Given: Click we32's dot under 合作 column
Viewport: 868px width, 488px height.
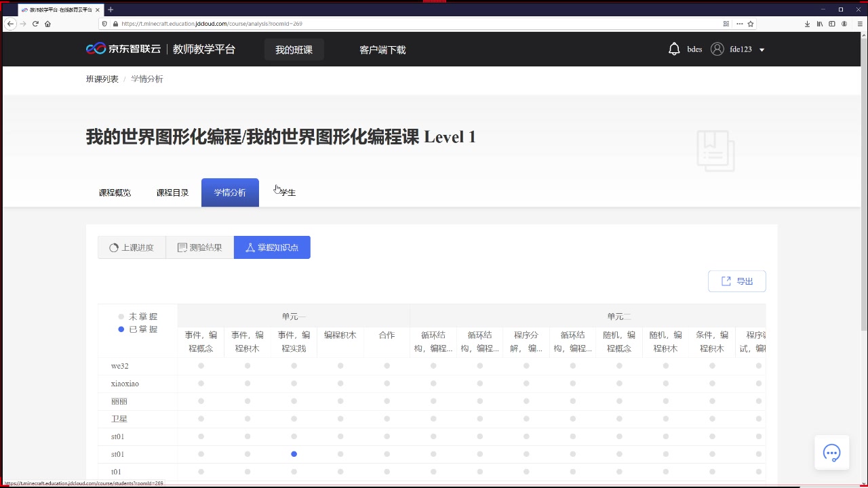Looking at the screenshot, I should click(x=387, y=366).
